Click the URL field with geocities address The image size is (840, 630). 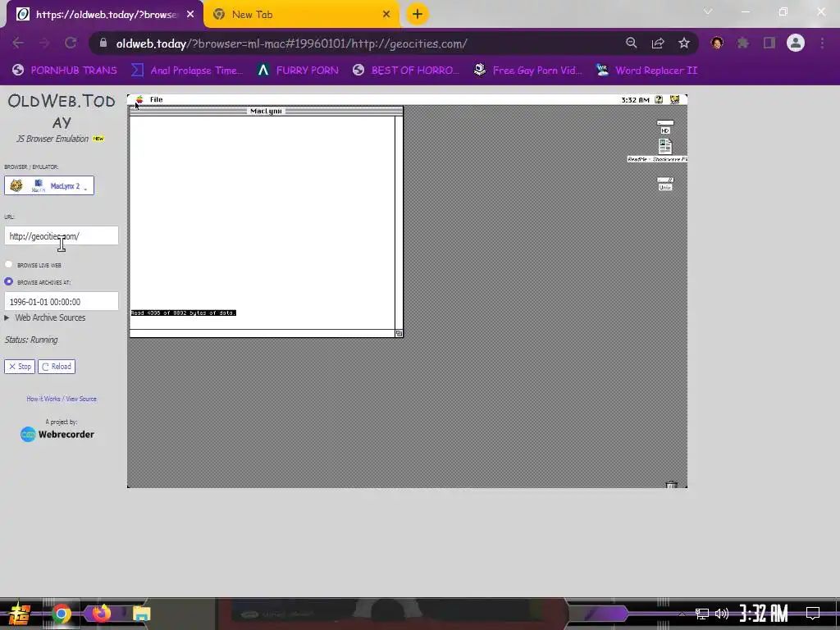[x=61, y=235]
